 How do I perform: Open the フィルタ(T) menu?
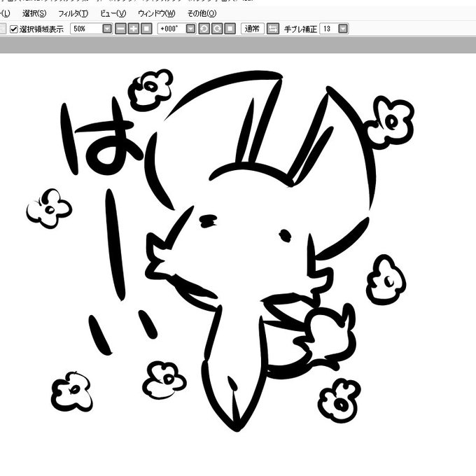coord(73,13)
